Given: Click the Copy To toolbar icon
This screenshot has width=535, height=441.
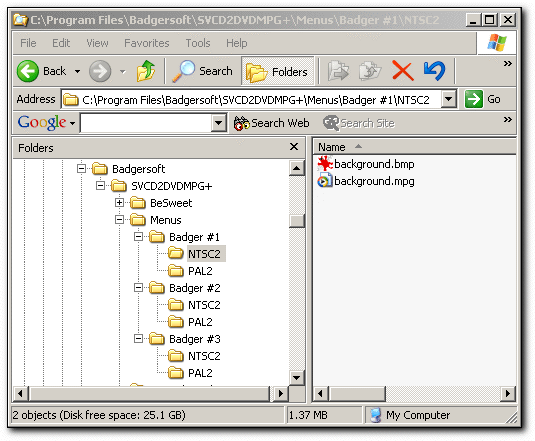Looking at the screenshot, I should tap(370, 71).
